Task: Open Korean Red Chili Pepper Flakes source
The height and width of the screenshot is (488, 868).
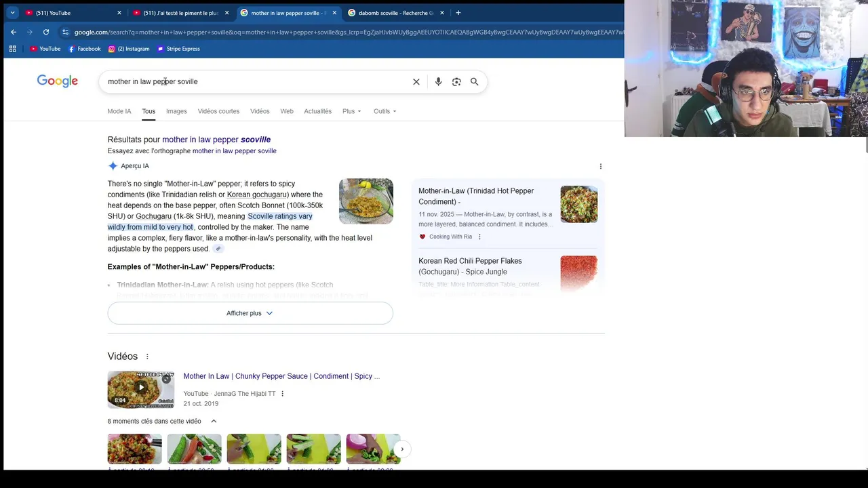Action: [470, 266]
